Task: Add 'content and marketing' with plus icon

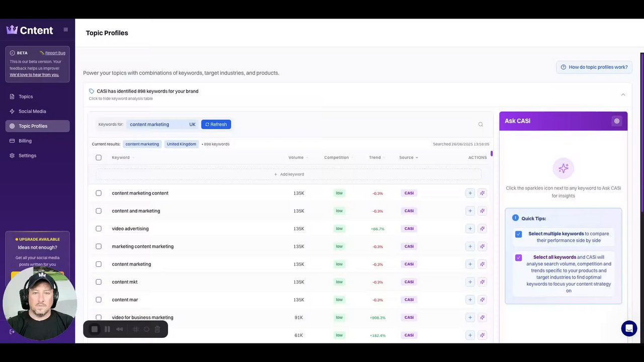Action: click(x=470, y=211)
